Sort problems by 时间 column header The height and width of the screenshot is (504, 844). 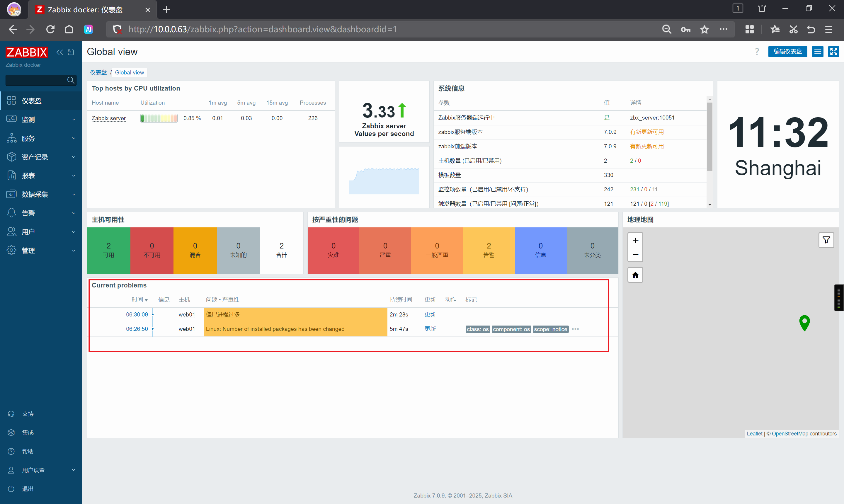click(139, 299)
